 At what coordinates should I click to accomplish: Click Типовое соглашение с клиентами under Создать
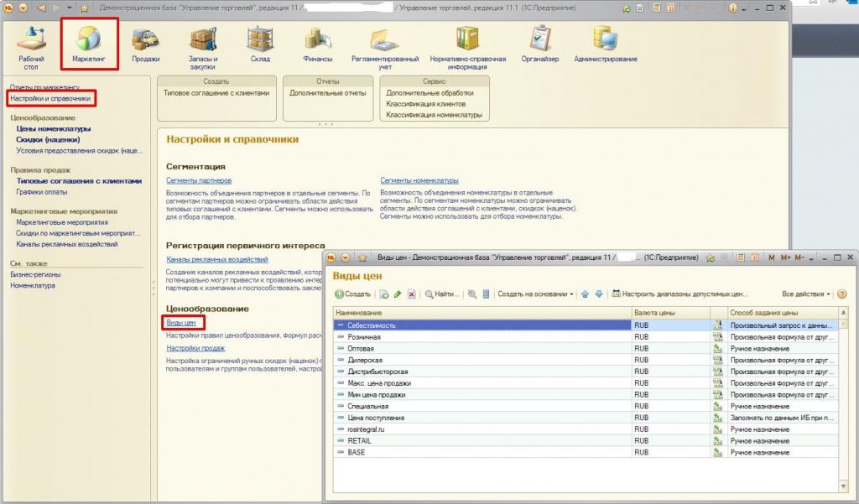click(x=216, y=93)
